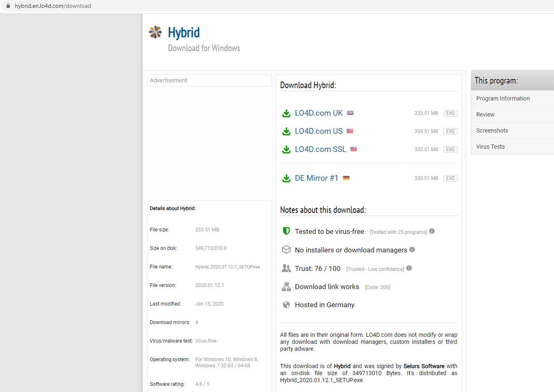Click the box icon beside No installers
Viewport: 554px width, 392px height.
point(286,250)
